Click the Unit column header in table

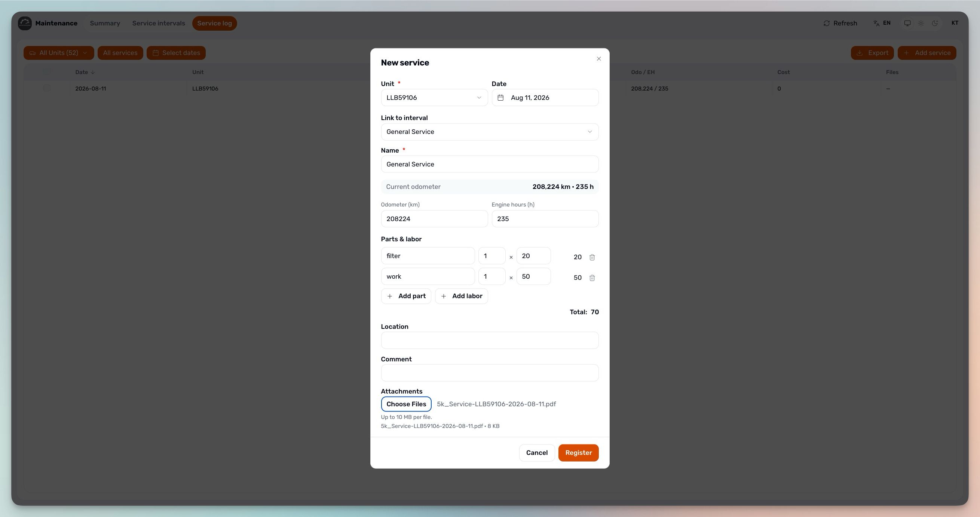click(198, 72)
